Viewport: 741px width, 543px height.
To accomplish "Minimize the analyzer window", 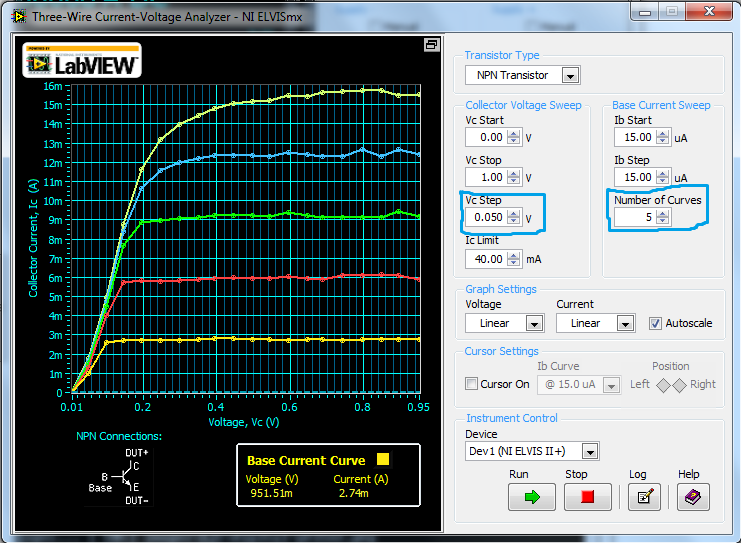I will (645, 11).
